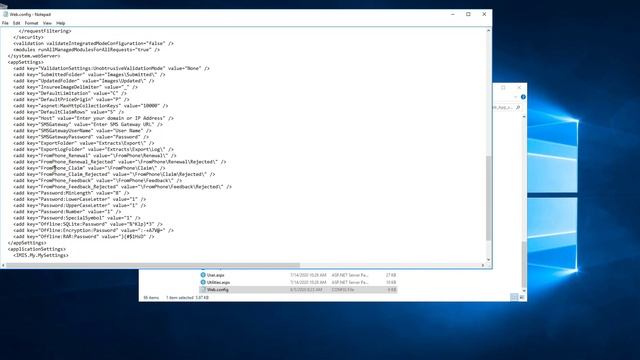Click the SMSGatewayPassword key line
Viewport: 640px width, 360px height.
[x=81, y=137]
